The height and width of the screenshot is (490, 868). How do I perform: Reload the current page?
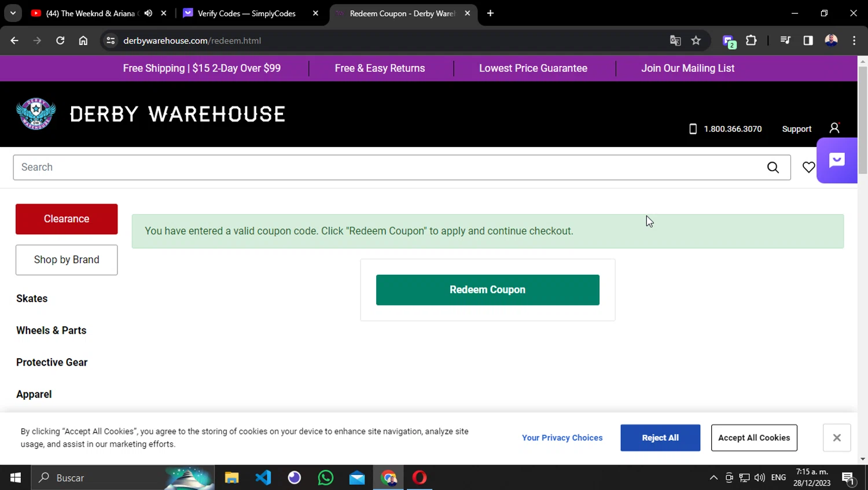click(60, 40)
